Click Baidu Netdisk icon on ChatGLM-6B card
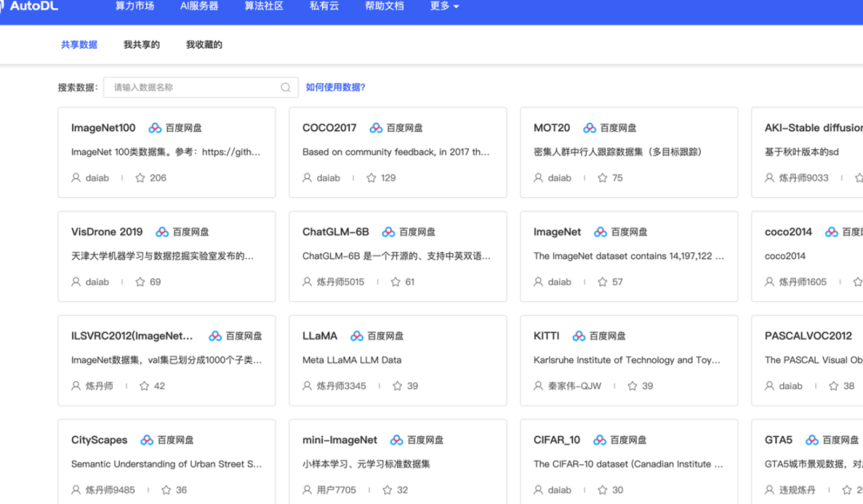The width and height of the screenshot is (863, 504). (388, 232)
